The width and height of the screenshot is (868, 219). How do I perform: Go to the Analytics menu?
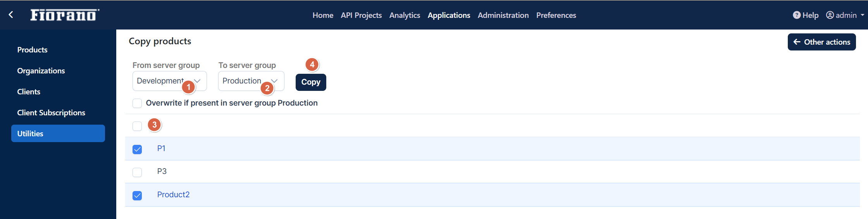point(405,15)
